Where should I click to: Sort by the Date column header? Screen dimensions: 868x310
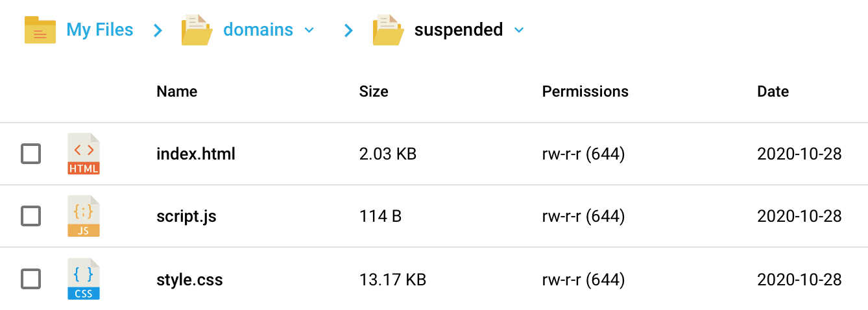point(773,91)
